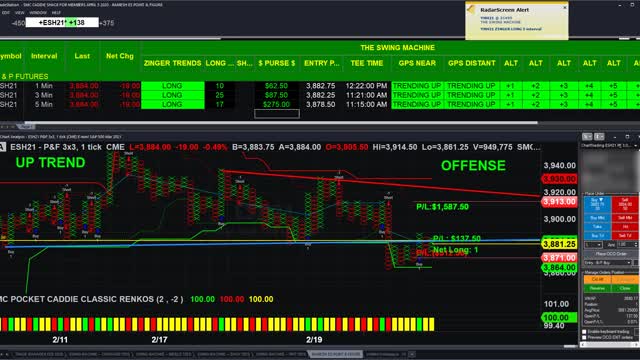The image size is (640, 360).
Task: Switch to the first workspace tab at bottom
Action: 38,354
